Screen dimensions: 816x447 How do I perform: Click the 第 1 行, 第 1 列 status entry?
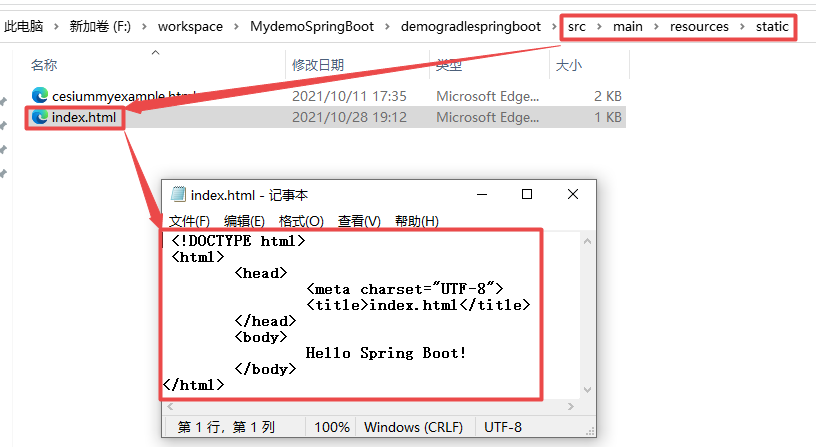226,427
